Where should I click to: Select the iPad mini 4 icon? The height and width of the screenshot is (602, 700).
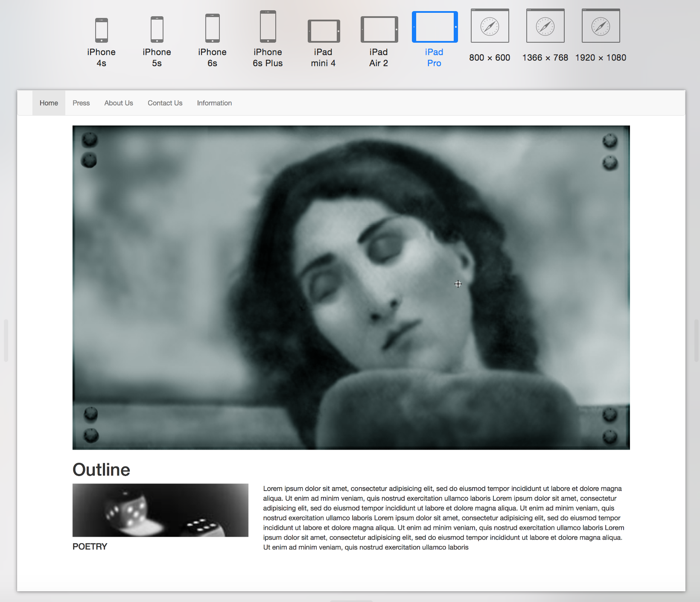click(324, 31)
